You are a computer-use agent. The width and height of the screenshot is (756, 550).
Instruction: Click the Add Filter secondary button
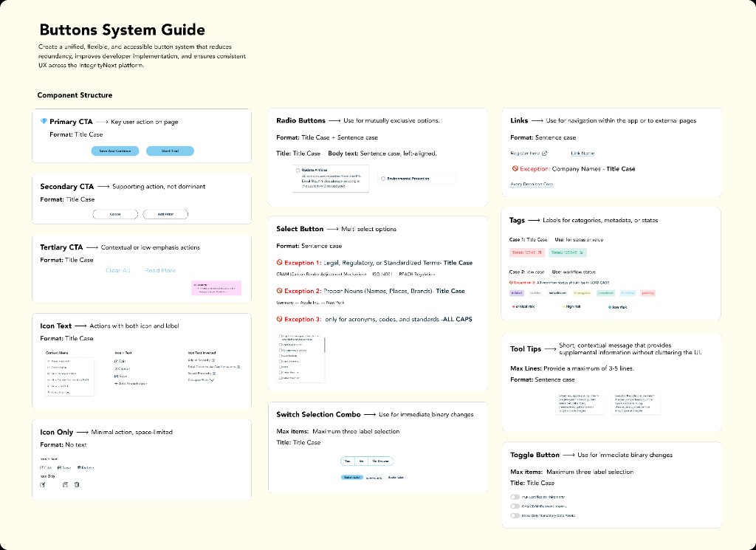[x=165, y=214]
